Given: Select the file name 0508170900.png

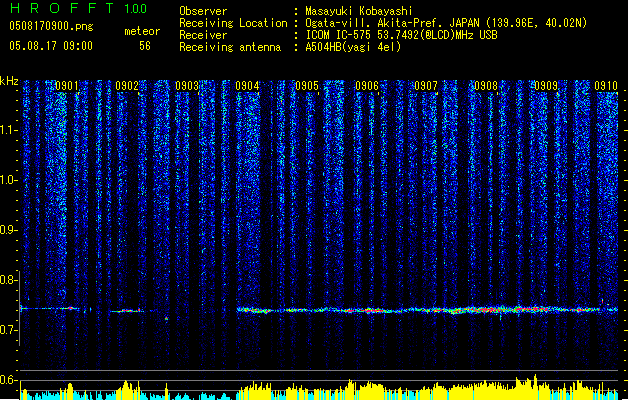Looking at the screenshot, I should click(51, 27).
